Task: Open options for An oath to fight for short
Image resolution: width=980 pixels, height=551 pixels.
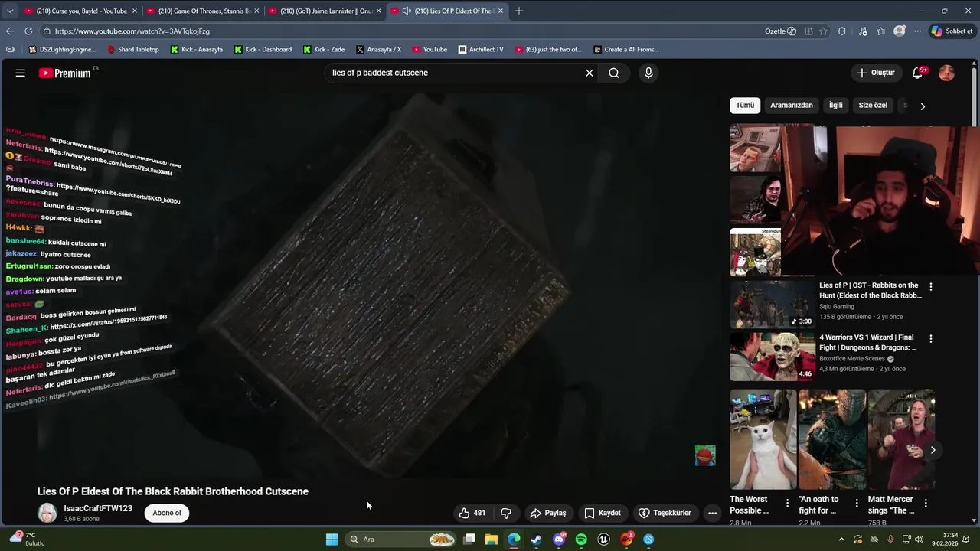Action: (x=857, y=504)
